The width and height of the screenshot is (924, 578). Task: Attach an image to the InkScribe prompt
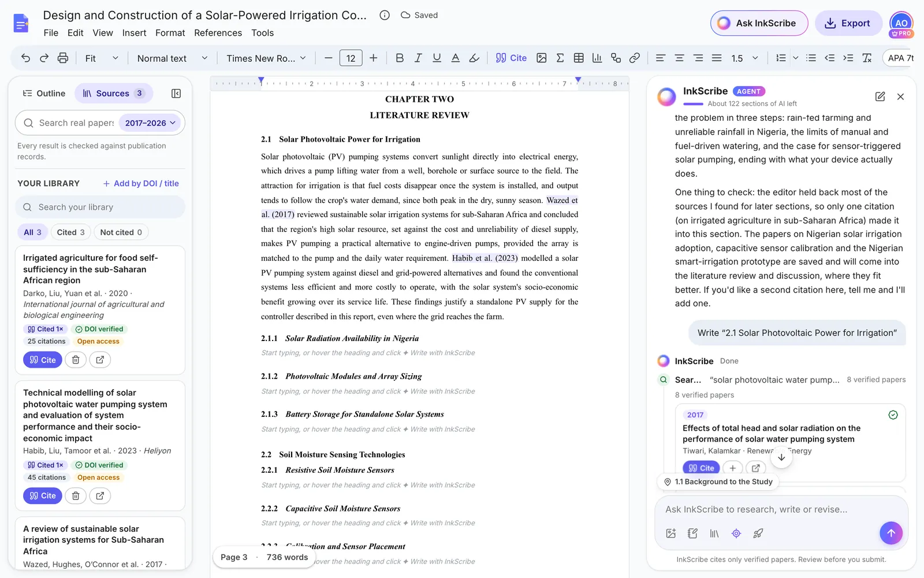click(x=671, y=533)
